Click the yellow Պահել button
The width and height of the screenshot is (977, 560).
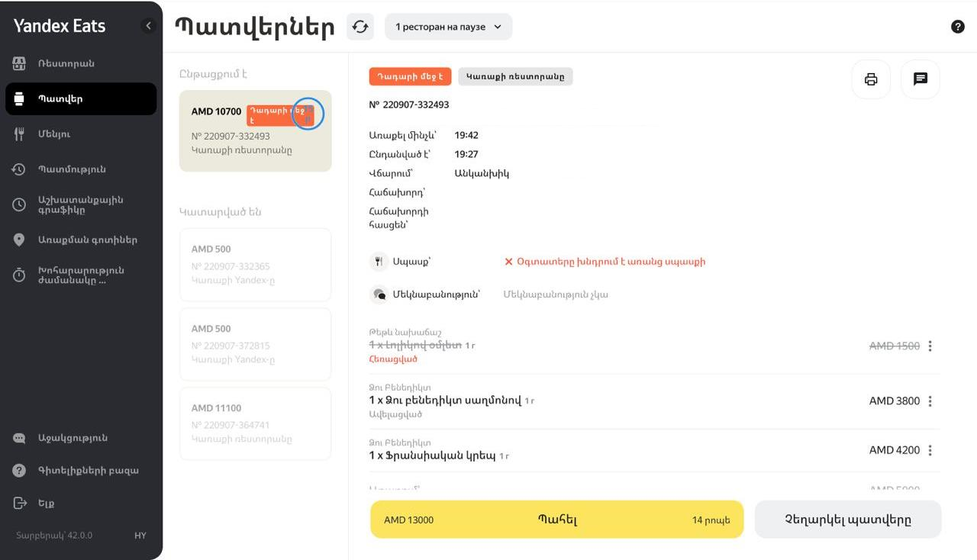pyautogui.click(x=556, y=520)
